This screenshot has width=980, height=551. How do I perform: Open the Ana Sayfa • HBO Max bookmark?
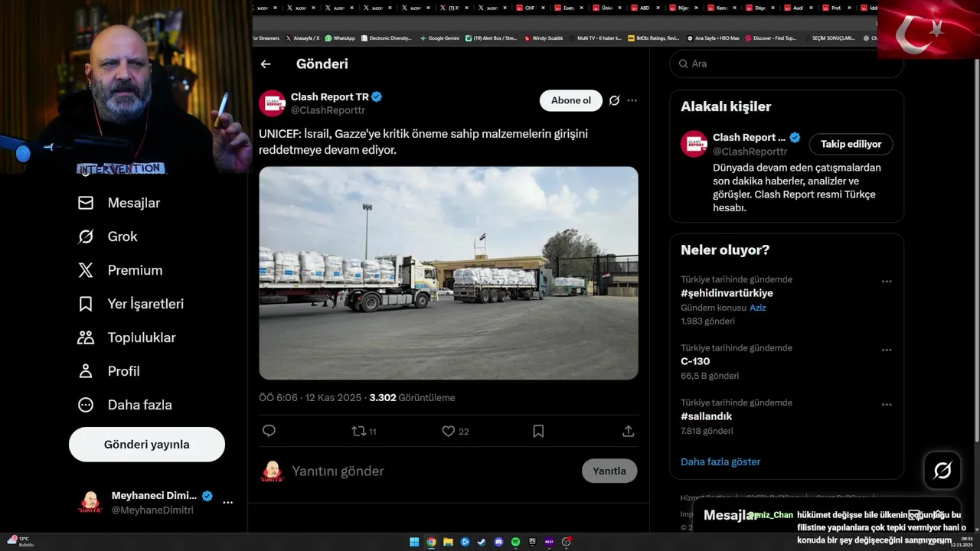713,37
